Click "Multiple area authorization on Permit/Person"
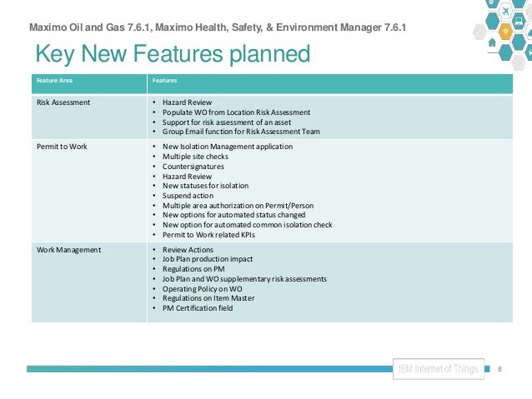Screen dimensions: 532x399 [x=238, y=206]
